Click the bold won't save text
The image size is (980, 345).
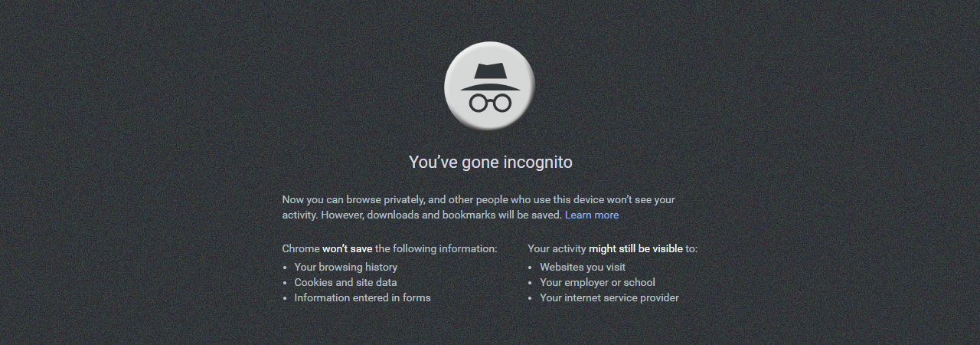(x=347, y=248)
